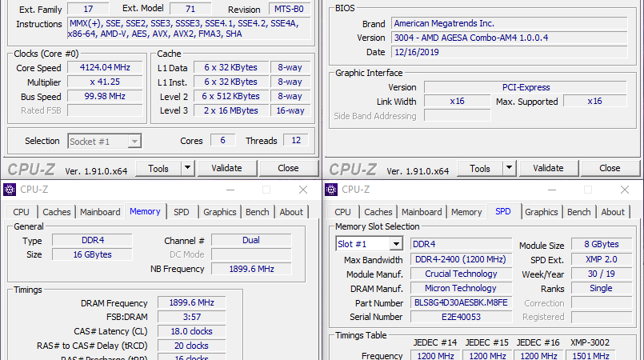Screen dimensions: 644x360
Task: Open Bench tab in Memory window
Action: click(x=258, y=212)
